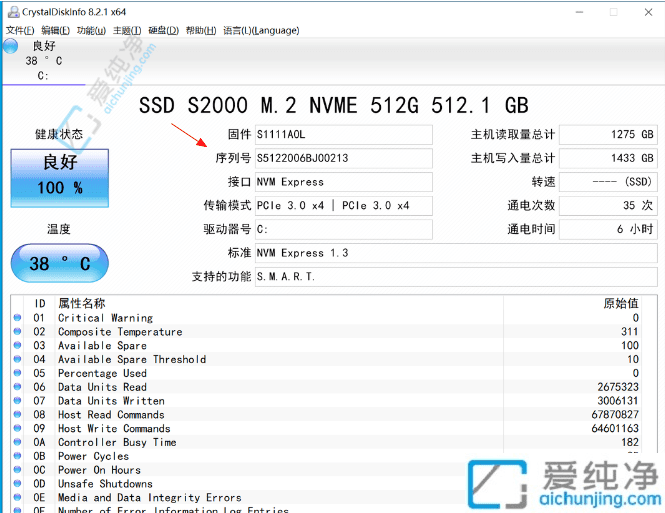The image size is (665, 513).
Task: Click the supported features field S.M.A.R.T.
Action: tap(456, 277)
